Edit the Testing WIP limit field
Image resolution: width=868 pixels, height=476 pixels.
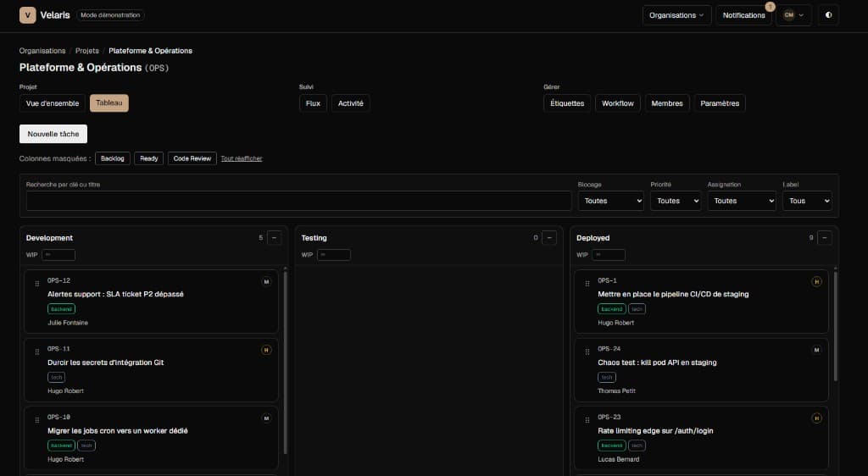[333, 255]
